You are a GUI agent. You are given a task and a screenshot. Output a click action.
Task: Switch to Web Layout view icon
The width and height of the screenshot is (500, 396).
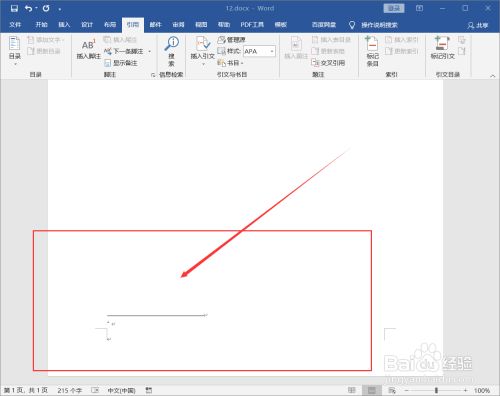(392, 390)
